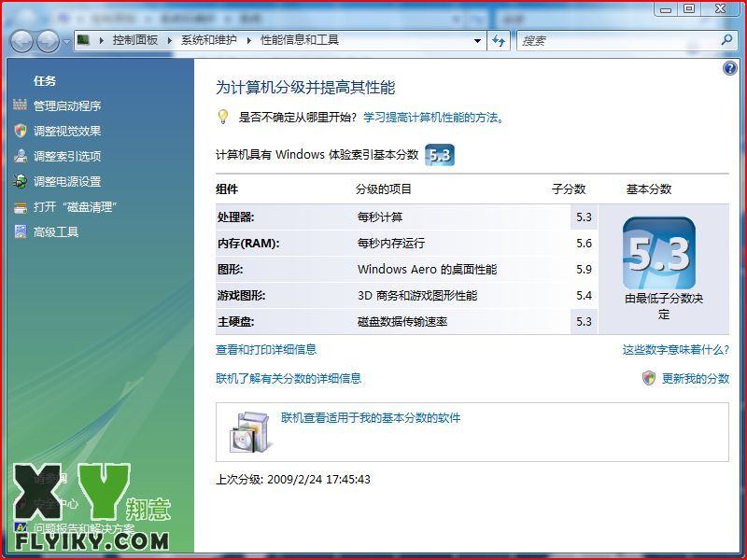Image resolution: width=747 pixels, height=560 pixels.
Task: Select 系统和维护 breadcrumb in address bar
Action: click(x=208, y=40)
